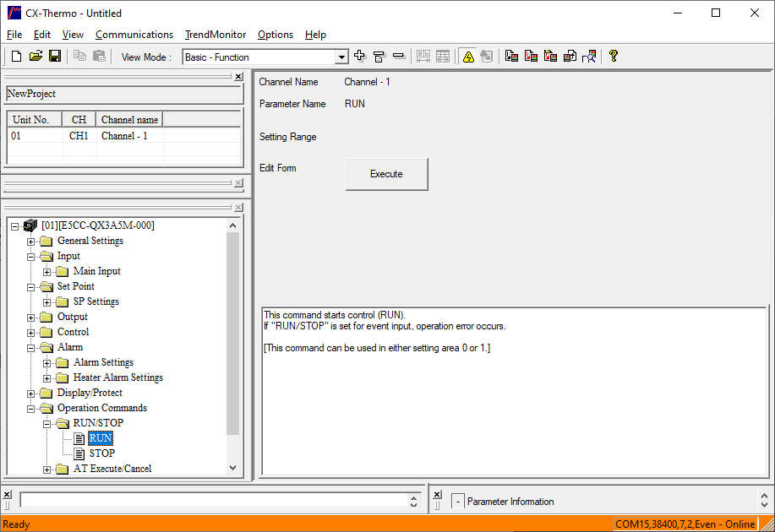Viewport: 775px width, 532px height.
Task: Click the STOP document icon in tree
Action: tap(79, 453)
